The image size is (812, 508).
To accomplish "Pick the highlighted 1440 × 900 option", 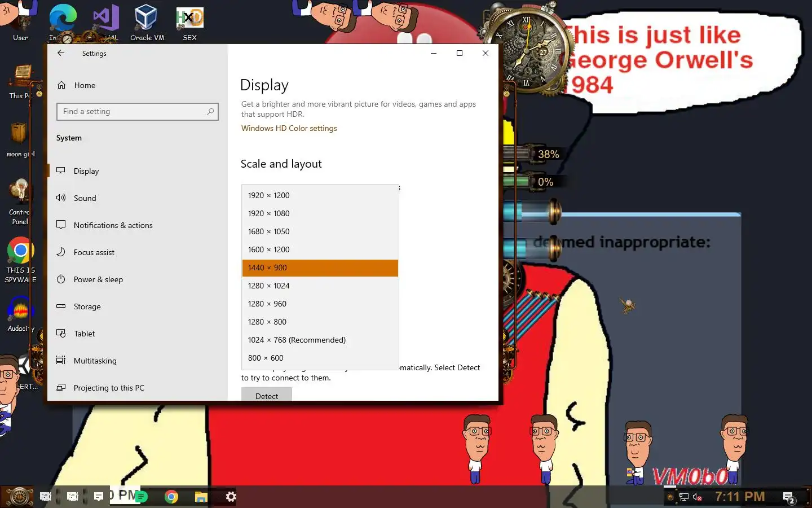I will pos(320,268).
